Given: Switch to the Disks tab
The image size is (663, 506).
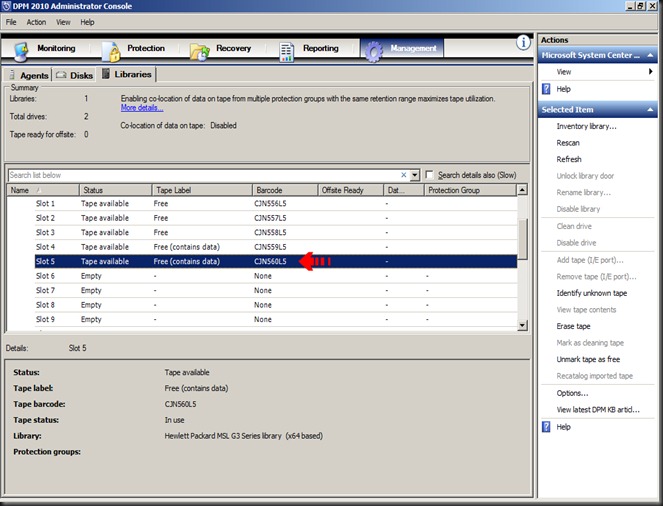Looking at the screenshot, I should [74, 75].
